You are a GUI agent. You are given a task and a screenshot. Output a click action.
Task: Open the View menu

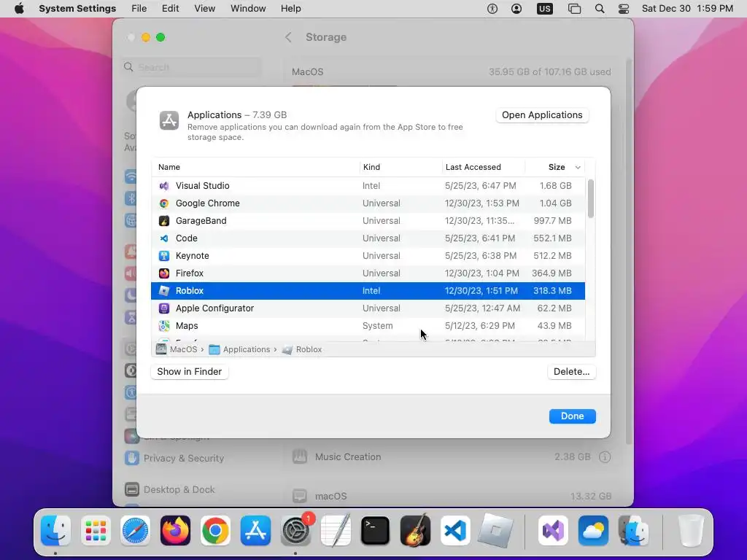pyautogui.click(x=204, y=9)
